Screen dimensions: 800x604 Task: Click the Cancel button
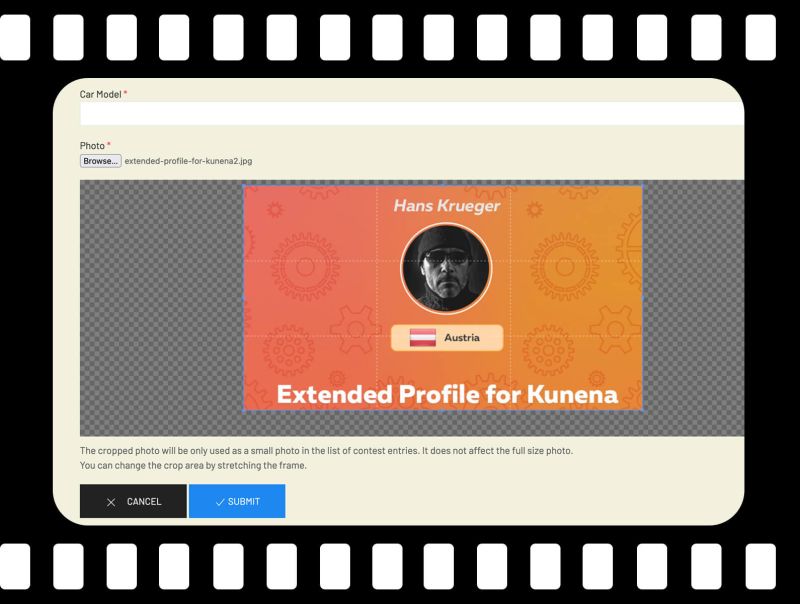pos(133,501)
